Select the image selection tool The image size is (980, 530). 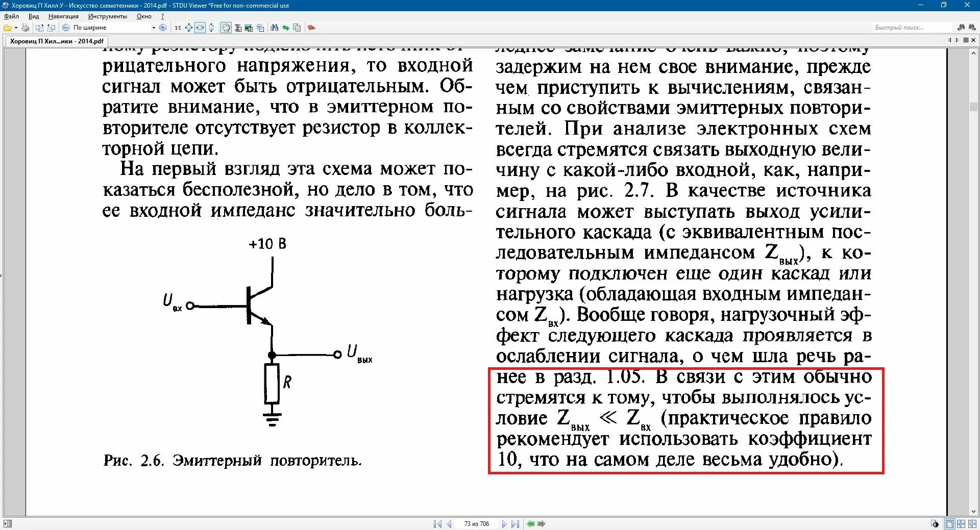point(249,28)
